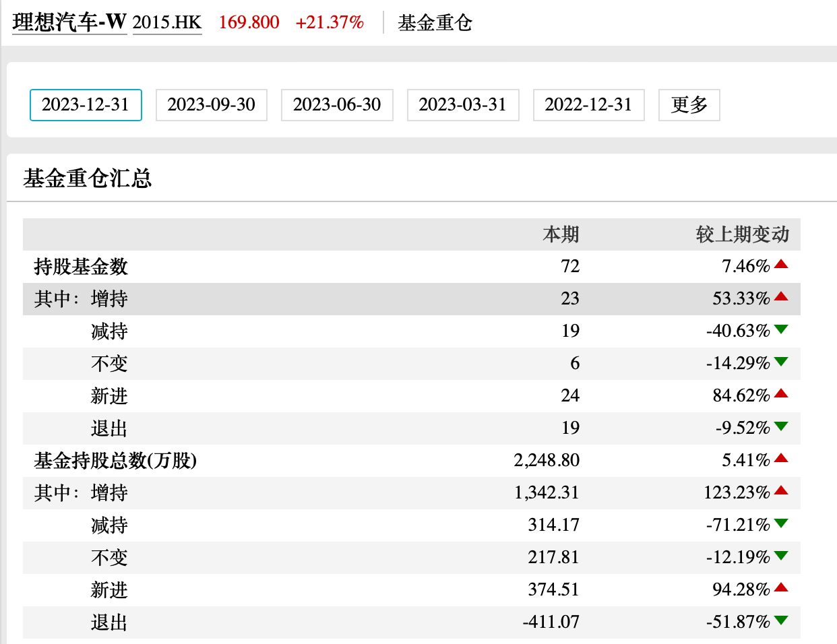
Task: Click the red up arrow beside 84.62%
Action: 781,393
